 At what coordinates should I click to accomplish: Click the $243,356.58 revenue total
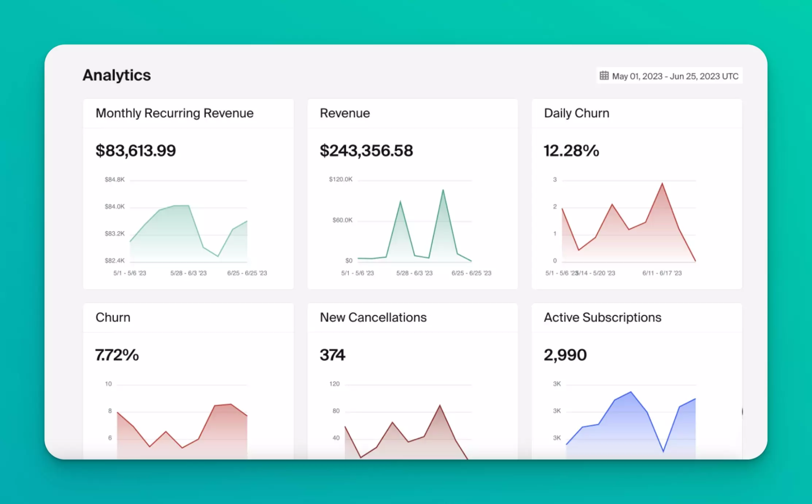pyautogui.click(x=366, y=151)
